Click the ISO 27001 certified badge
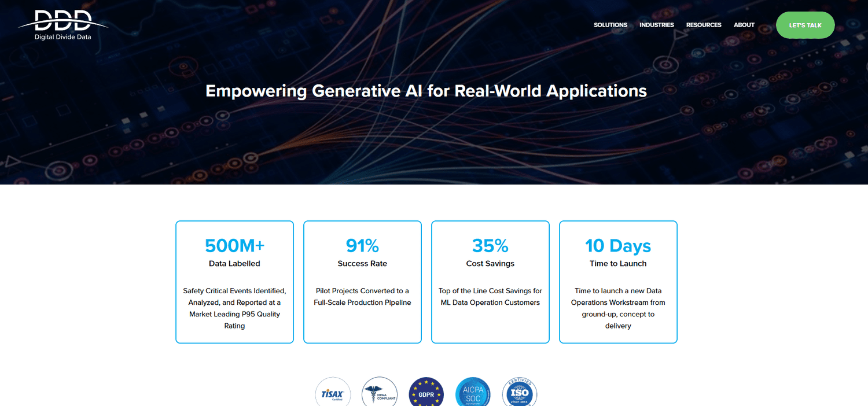The height and width of the screenshot is (406, 868). coord(520,393)
